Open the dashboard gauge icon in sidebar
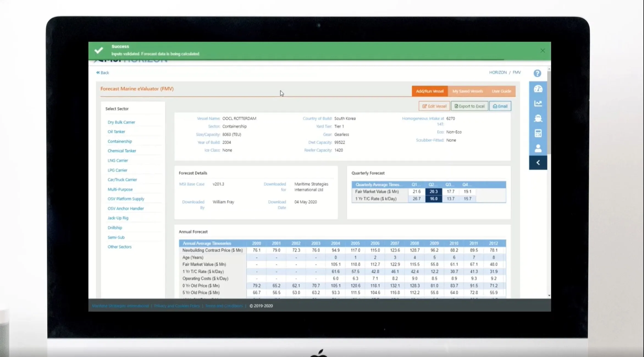Image resolution: width=644 pixels, height=357 pixels. pos(538,89)
